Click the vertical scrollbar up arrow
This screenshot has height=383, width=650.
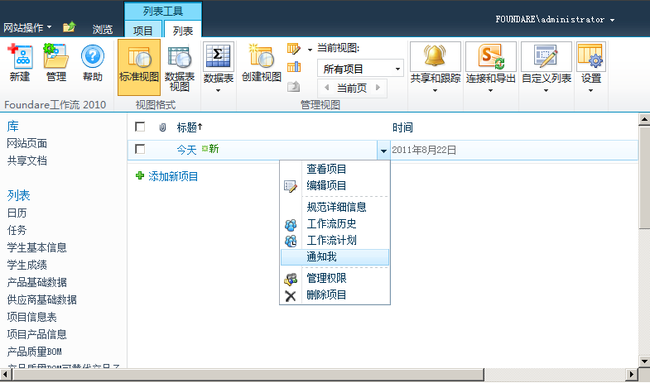(644, 120)
